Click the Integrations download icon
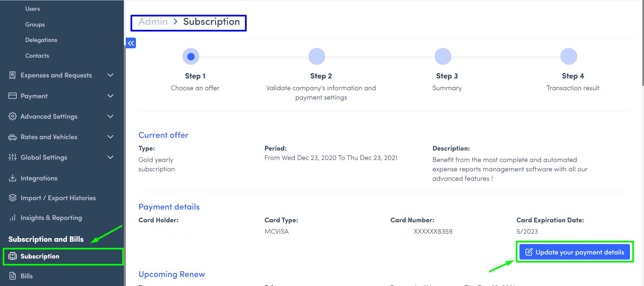This screenshot has width=644, height=286. coord(12,178)
